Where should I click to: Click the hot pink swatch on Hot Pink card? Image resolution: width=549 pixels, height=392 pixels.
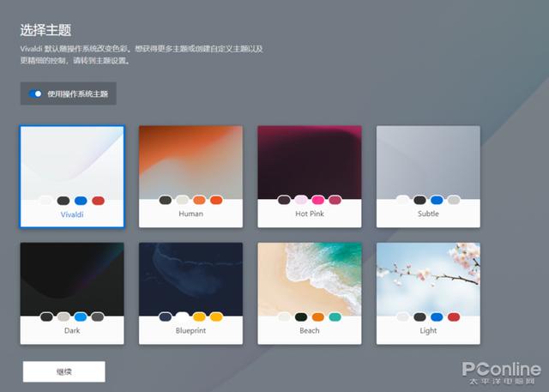[x=318, y=200]
